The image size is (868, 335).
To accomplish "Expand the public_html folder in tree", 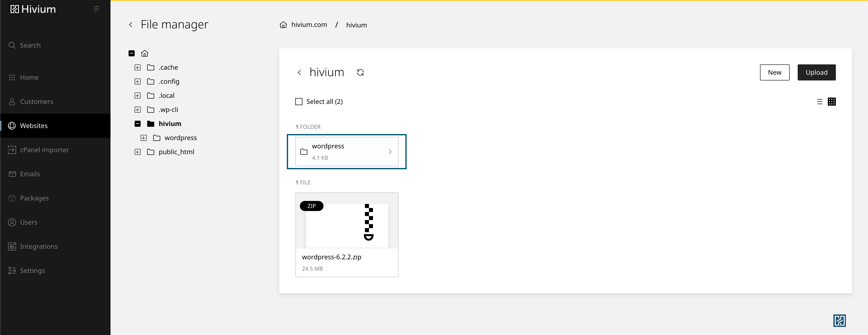I will click(137, 152).
